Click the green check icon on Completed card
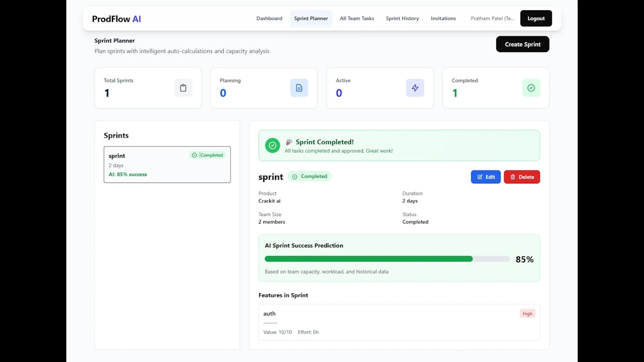644x362 pixels. coord(531,88)
